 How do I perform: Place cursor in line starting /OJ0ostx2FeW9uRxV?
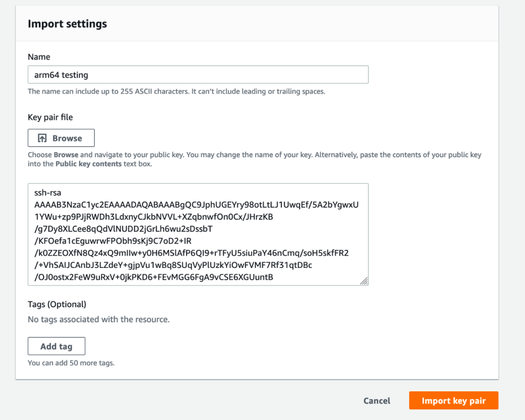[154, 277]
